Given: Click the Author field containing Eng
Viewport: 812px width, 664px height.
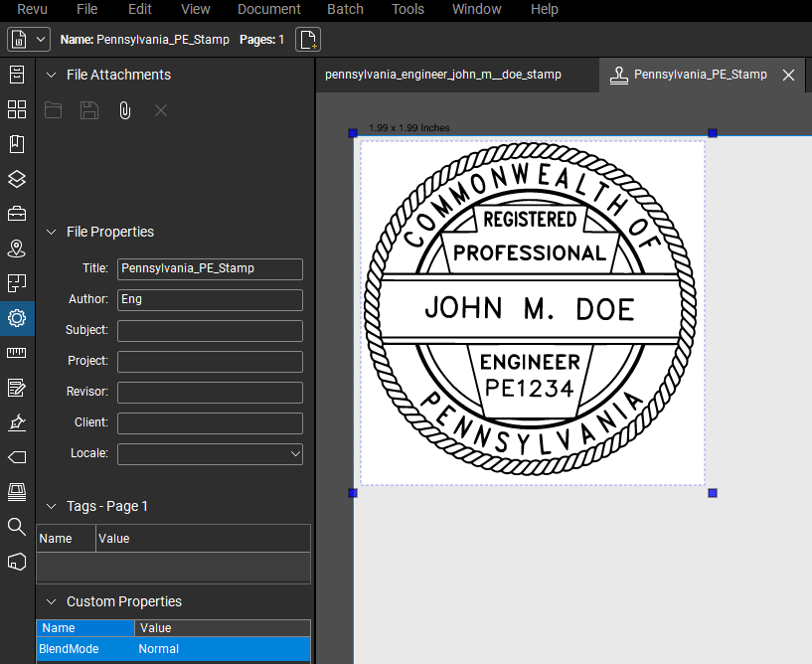Looking at the screenshot, I should coord(209,299).
